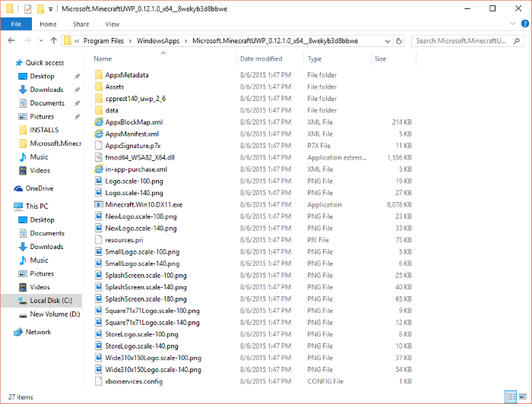The height and width of the screenshot is (404, 532).
Task: Open pinned Pictures under Quick access
Action: point(42,117)
